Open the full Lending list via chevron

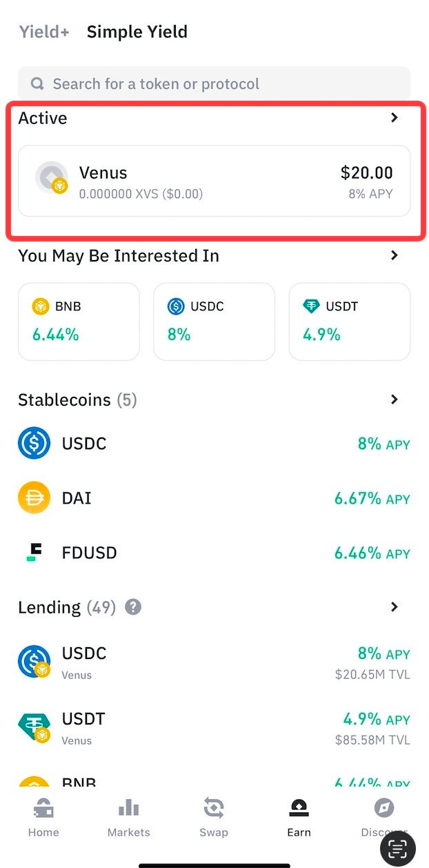coord(394,607)
